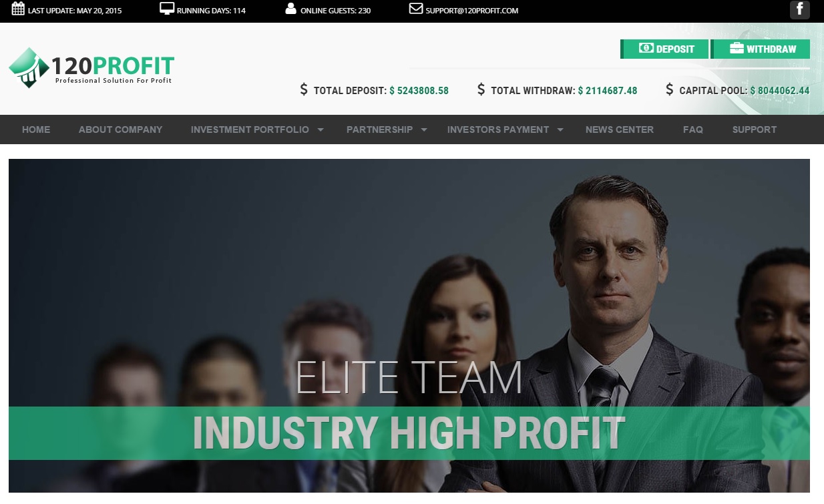Expand the Partnership dropdown arrow
This screenshot has width=824, height=504.
[424, 130]
